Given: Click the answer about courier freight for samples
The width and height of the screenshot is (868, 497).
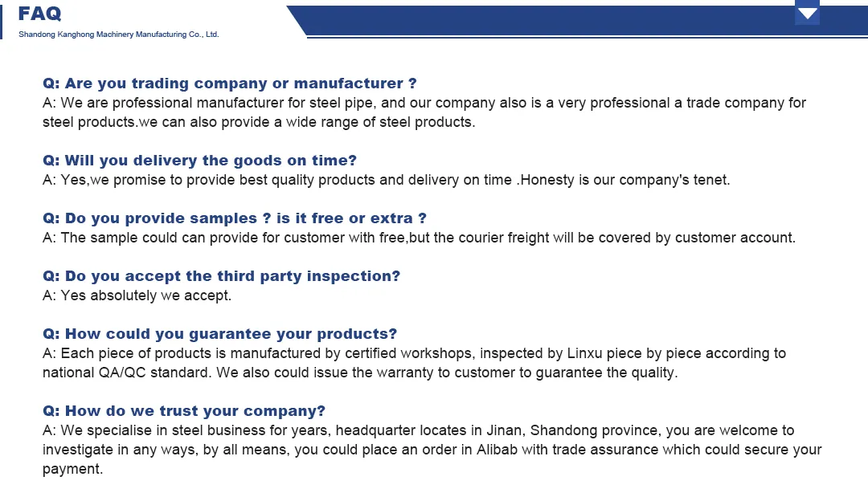Looking at the screenshot, I should pos(418,238).
